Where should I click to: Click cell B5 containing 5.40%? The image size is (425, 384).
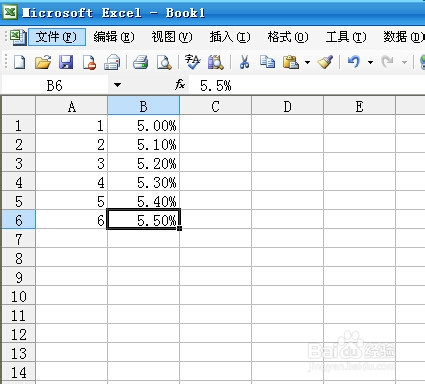(x=144, y=201)
